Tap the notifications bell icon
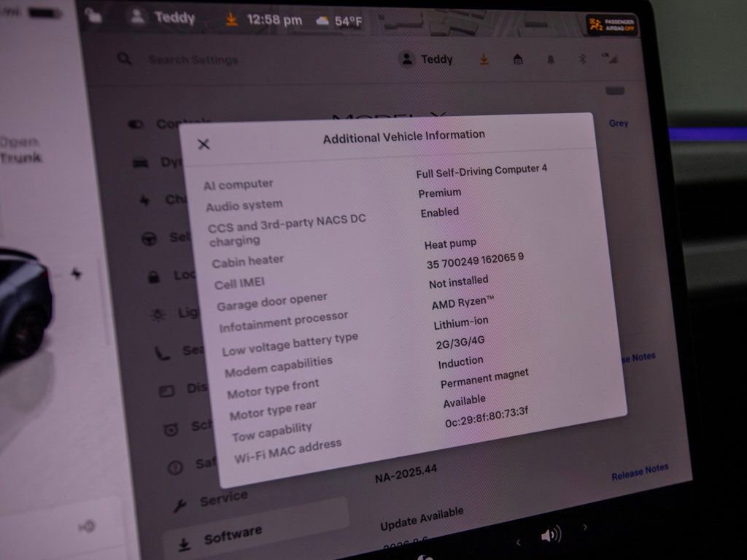Screen dimensions: 747x560 click(x=551, y=60)
